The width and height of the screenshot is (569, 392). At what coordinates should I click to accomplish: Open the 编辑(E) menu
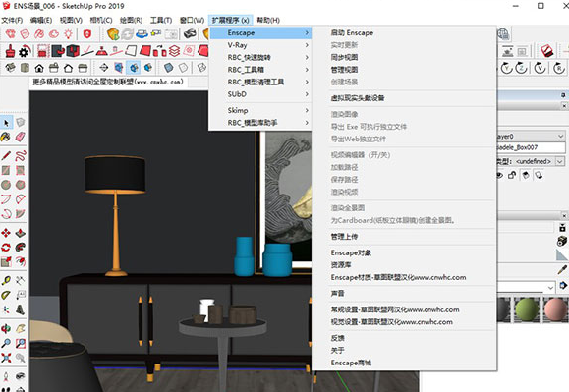point(41,21)
